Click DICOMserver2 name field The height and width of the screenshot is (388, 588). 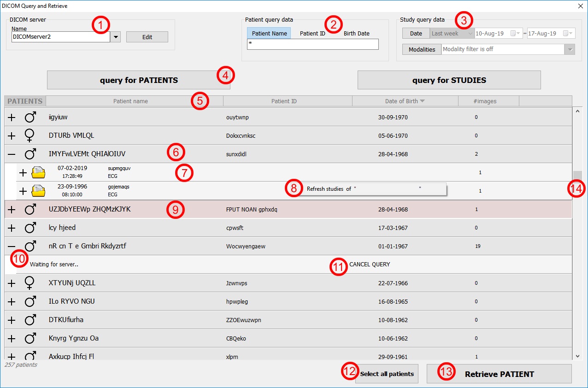coord(61,37)
